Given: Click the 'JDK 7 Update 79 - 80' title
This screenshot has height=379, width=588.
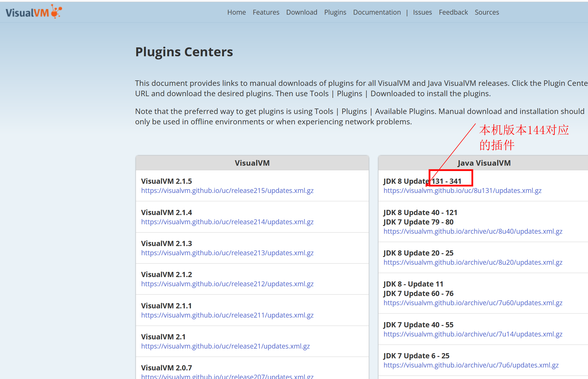Looking at the screenshot, I should click(x=418, y=222).
